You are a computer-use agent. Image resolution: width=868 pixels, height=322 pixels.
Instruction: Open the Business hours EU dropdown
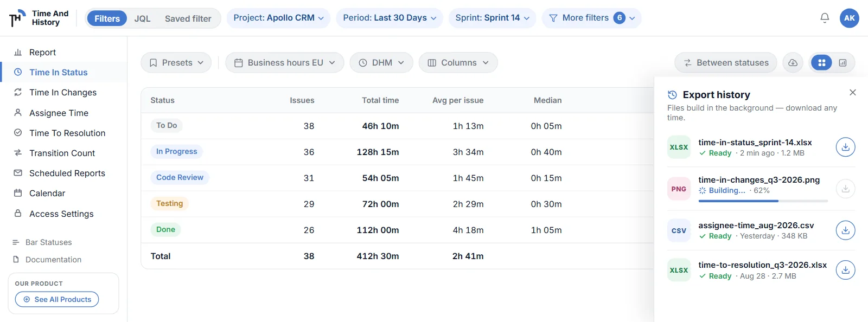pos(285,63)
